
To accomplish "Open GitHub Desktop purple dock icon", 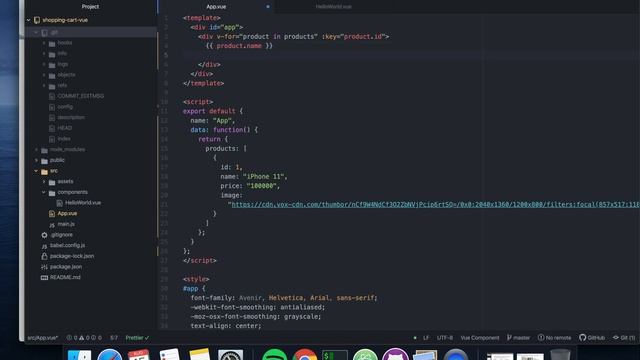I will (395, 355).
